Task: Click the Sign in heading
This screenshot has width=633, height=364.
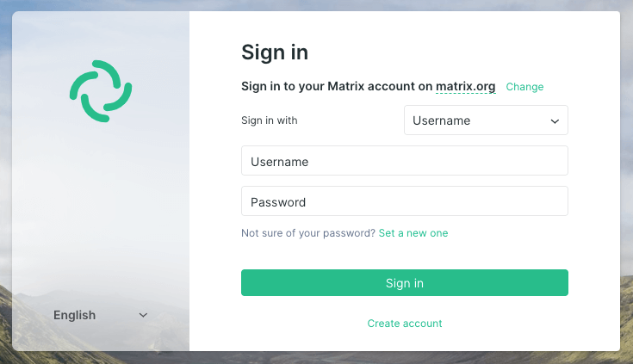Action: click(x=275, y=52)
